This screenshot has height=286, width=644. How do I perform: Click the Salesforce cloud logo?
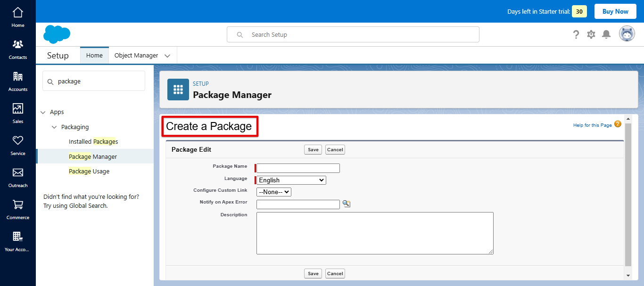[57, 34]
